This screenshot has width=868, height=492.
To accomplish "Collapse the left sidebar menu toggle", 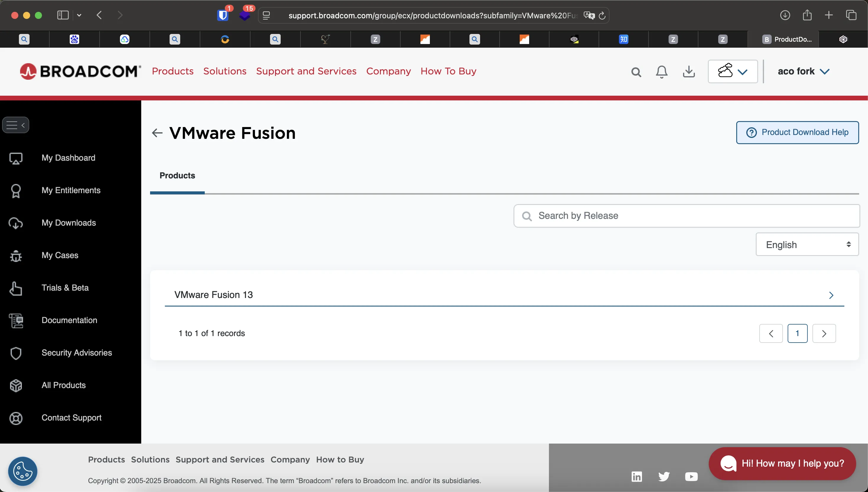I will 16,125.
